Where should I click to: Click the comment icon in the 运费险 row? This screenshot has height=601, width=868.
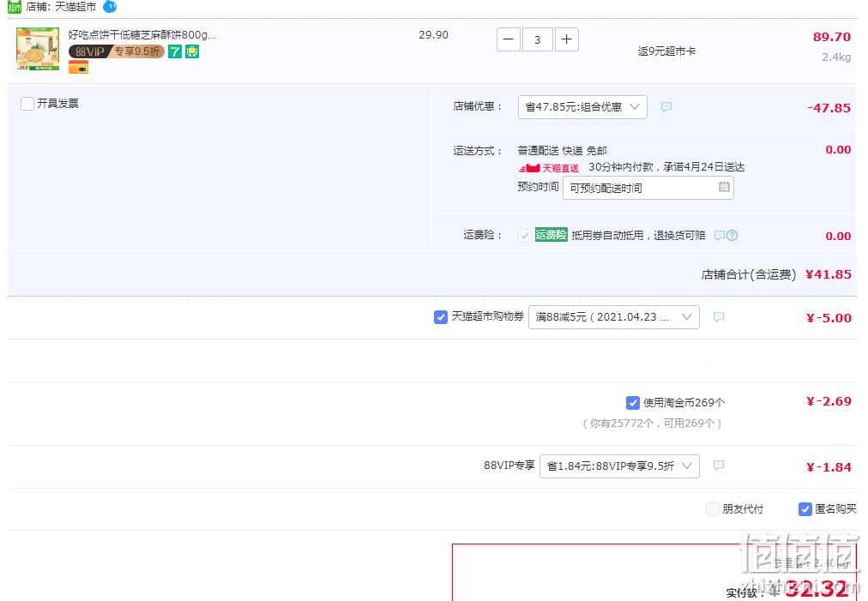719,236
